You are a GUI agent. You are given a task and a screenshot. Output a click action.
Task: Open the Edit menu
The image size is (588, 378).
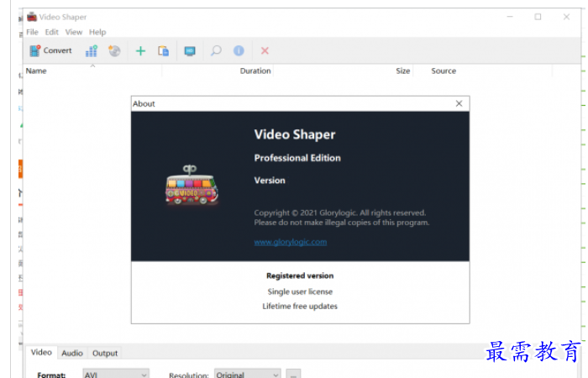pos(52,32)
